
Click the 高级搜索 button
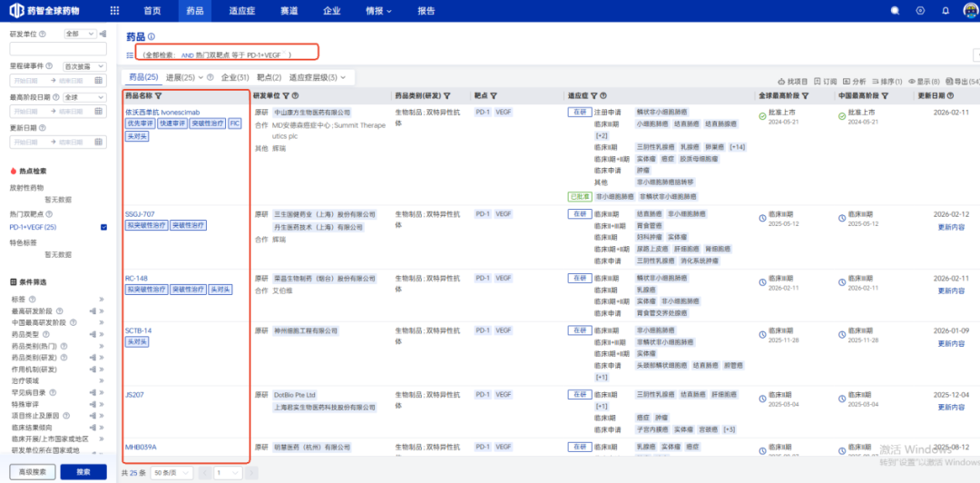tap(33, 472)
